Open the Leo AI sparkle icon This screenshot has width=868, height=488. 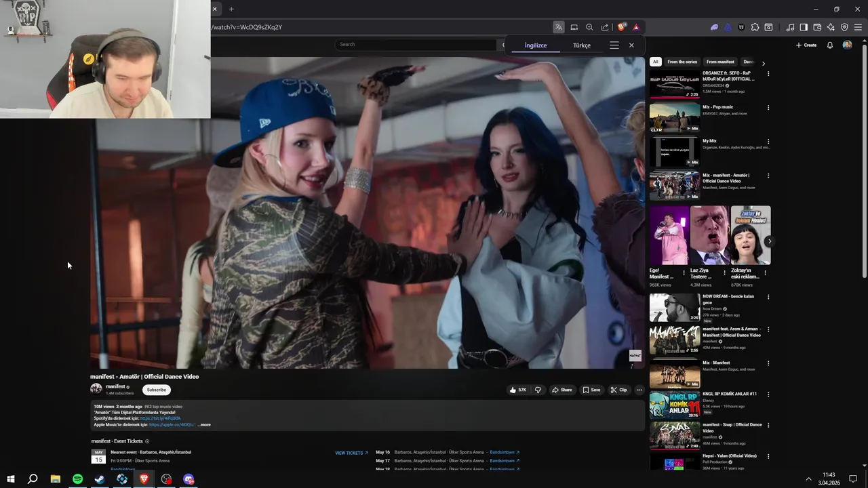point(831,27)
